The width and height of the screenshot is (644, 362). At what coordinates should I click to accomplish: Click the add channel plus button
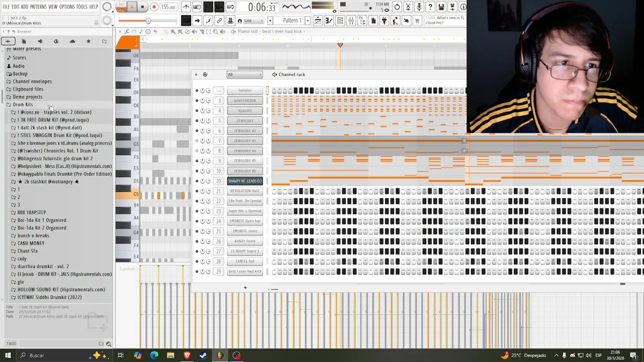click(245, 288)
